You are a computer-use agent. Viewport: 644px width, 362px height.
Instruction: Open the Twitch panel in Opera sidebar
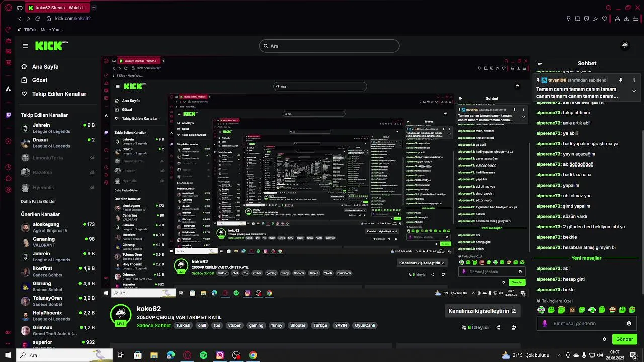[x=8, y=115]
